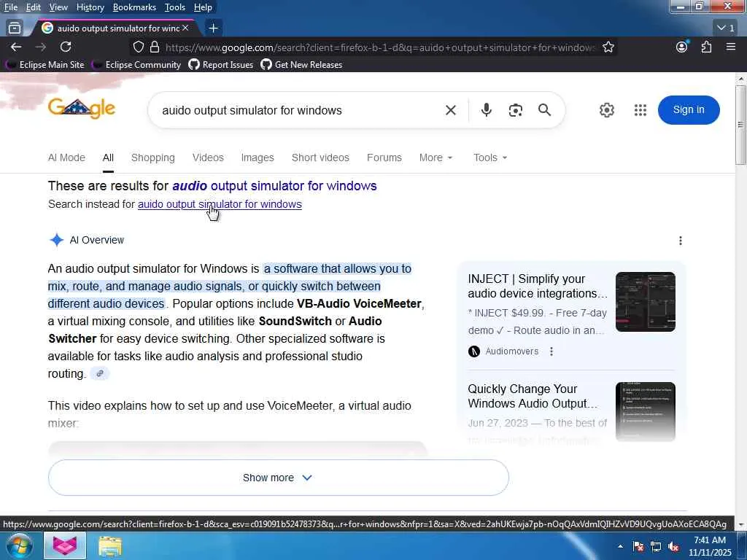Click the pink browser taskbar icon
The height and width of the screenshot is (560, 747).
tap(65, 545)
